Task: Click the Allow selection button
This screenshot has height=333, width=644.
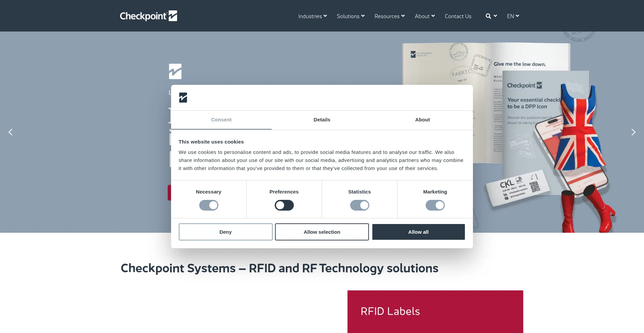Action: tap(322, 232)
